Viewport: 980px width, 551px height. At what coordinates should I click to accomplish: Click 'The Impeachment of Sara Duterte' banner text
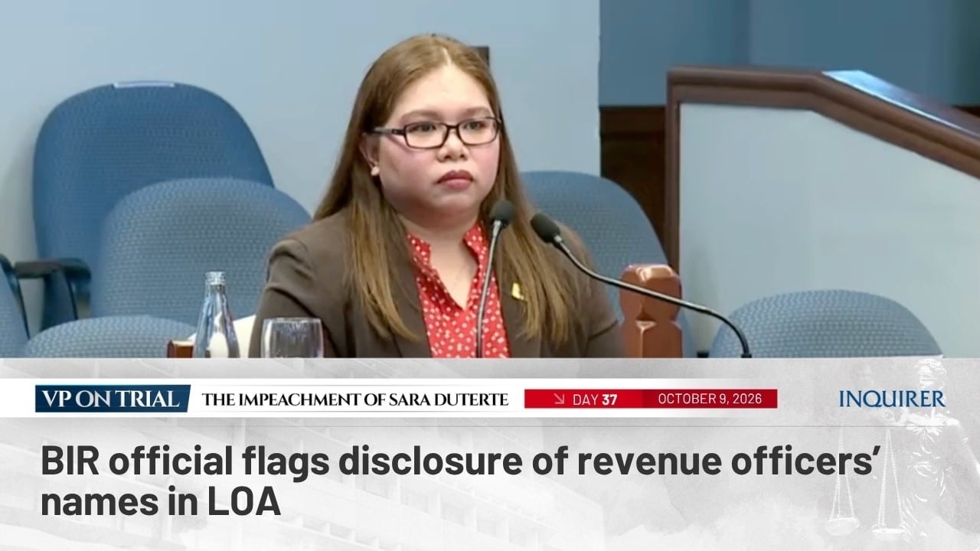coord(355,399)
